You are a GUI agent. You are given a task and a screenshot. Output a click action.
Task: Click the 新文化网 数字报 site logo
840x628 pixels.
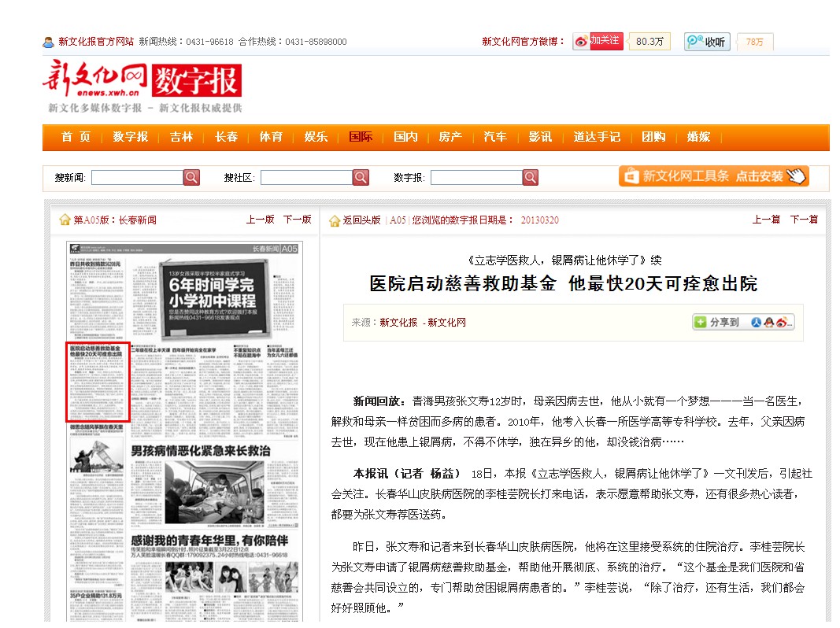[142, 85]
